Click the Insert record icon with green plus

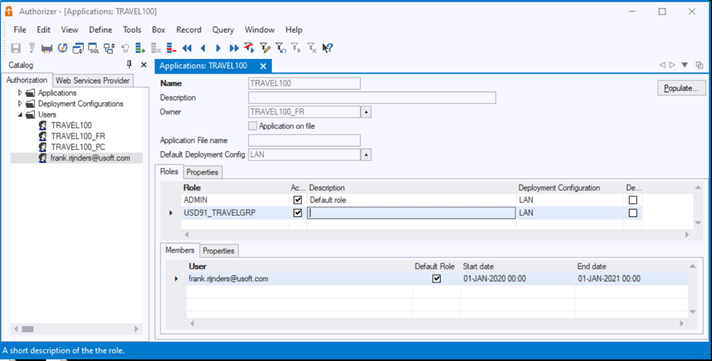pos(140,48)
